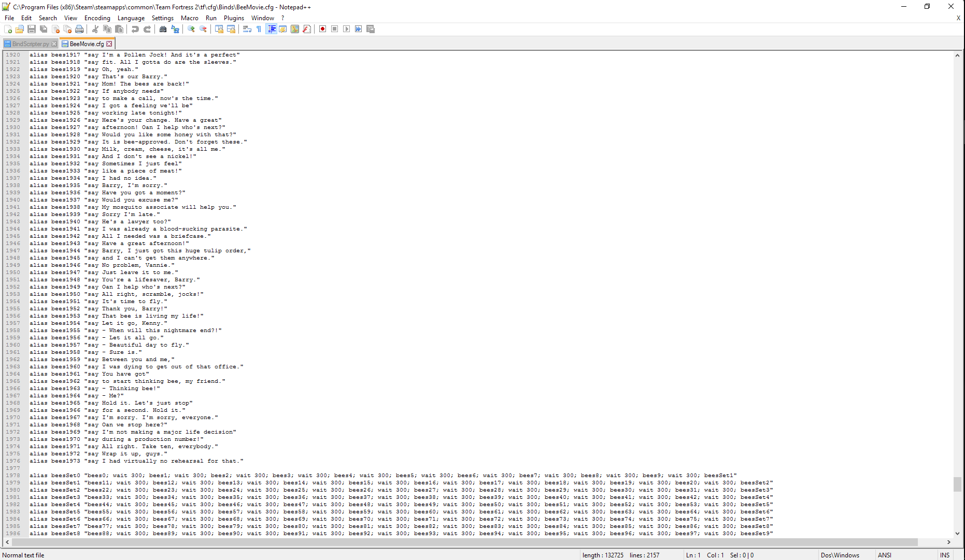Click INS indicator in status bar
The height and width of the screenshot is (560, 965).
tap(945, 555)
